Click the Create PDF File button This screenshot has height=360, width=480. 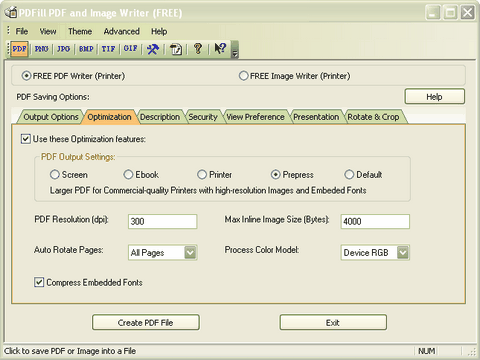(x=146, y=322)
